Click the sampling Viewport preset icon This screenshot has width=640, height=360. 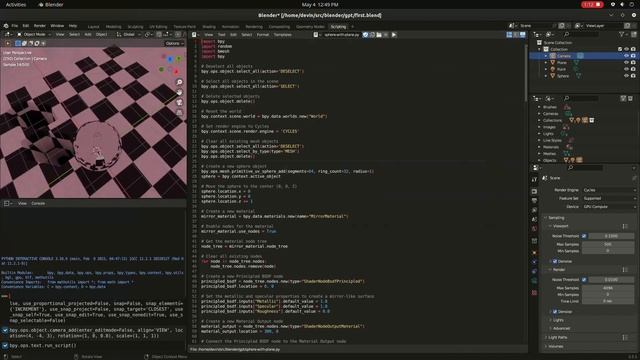tap(625, 226)
